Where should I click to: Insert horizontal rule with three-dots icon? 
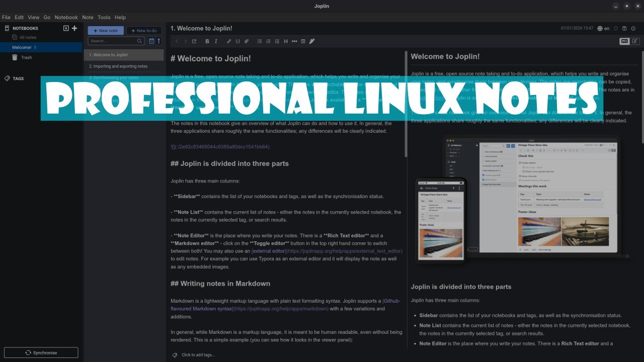tap(294, 41)
